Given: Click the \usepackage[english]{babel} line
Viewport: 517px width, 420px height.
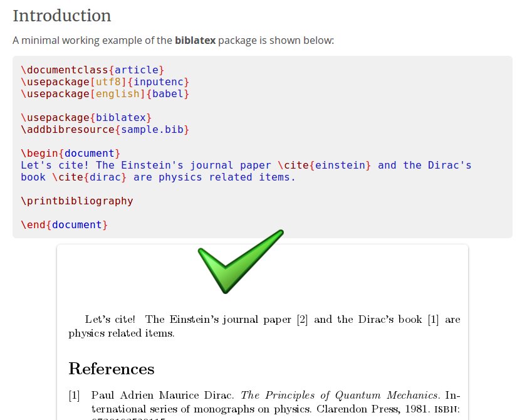Looking at the screenshot, I should click(105, 93).
